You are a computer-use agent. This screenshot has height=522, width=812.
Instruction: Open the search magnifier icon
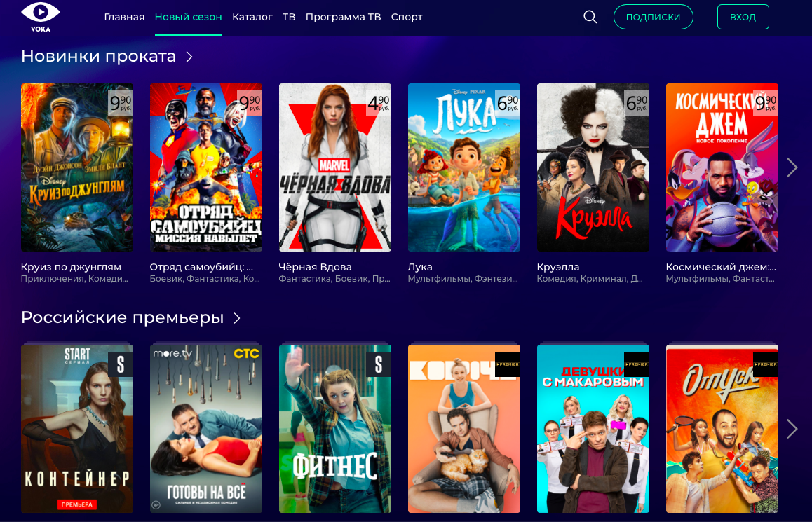click(590, 17)
